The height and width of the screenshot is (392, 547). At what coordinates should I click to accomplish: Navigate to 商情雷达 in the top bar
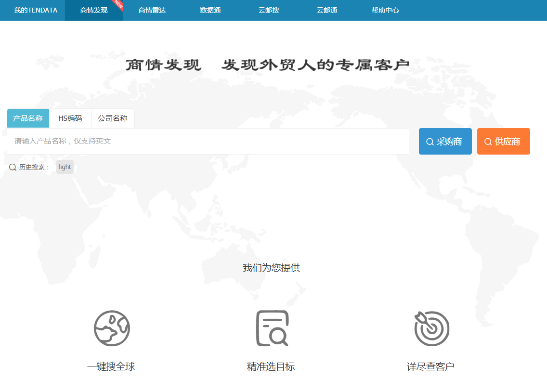pos(150,10)
